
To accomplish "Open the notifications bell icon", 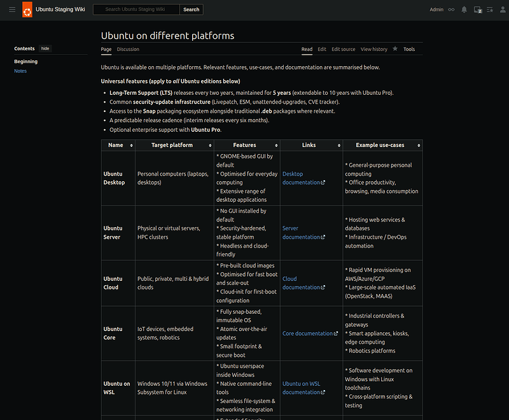I will (464, 10).
